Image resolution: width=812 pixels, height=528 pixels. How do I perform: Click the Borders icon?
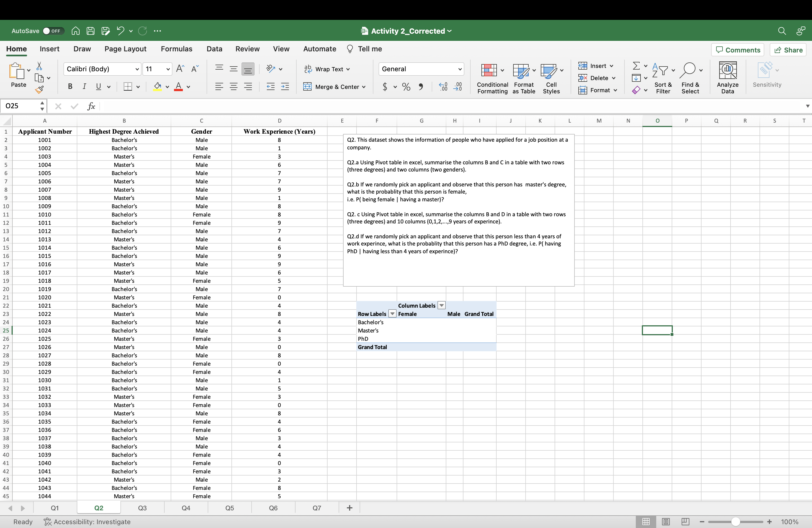(x=128, y=87)
